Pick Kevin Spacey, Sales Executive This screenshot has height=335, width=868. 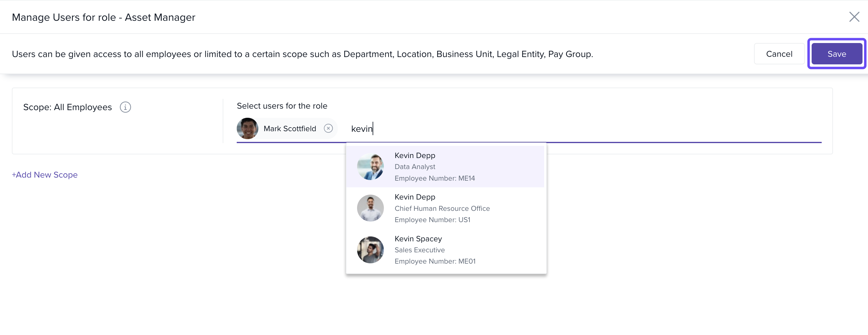pyautogui.click(x=418, y=239)
